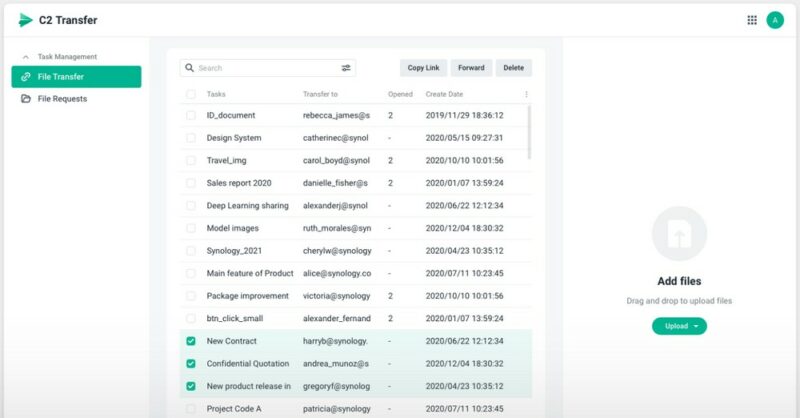Check the btn_click_small row checkbox

coord(191,318)
